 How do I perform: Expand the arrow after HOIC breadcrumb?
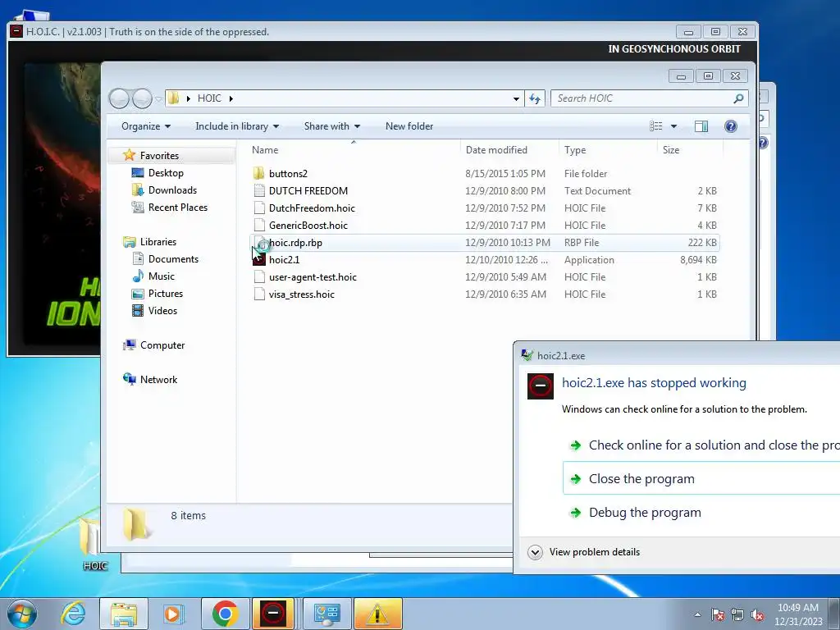click(x=231, y=98)
